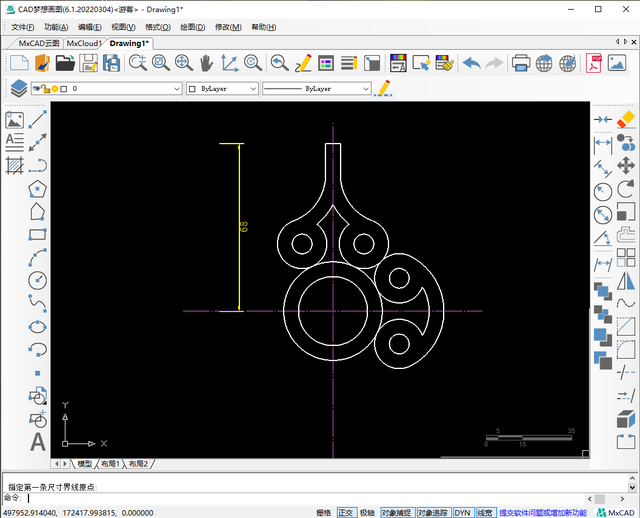This screenshot has width=640, height=518.
Task: Open the ByLayer linetype dropdown
Action: pyautogui.click(x=365, y=89)
